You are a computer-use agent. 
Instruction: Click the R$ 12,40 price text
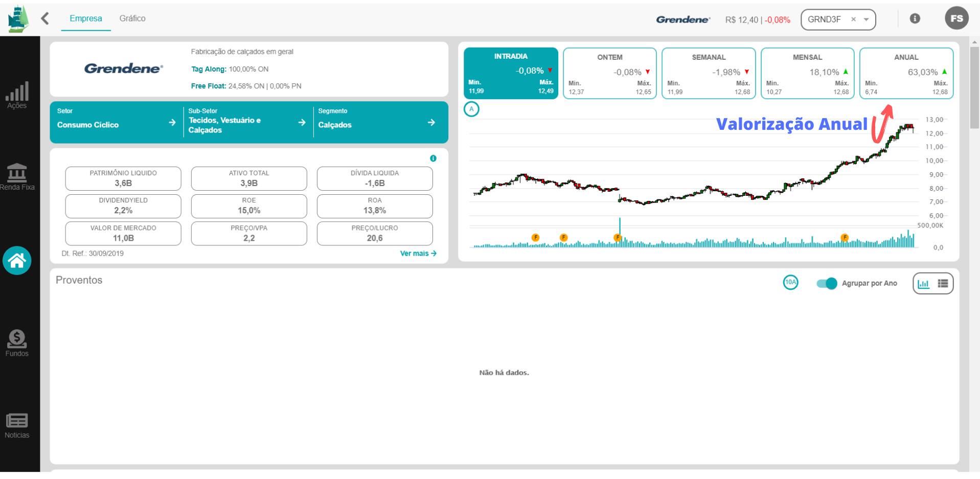pyautogui.click(x=741, y=20)
